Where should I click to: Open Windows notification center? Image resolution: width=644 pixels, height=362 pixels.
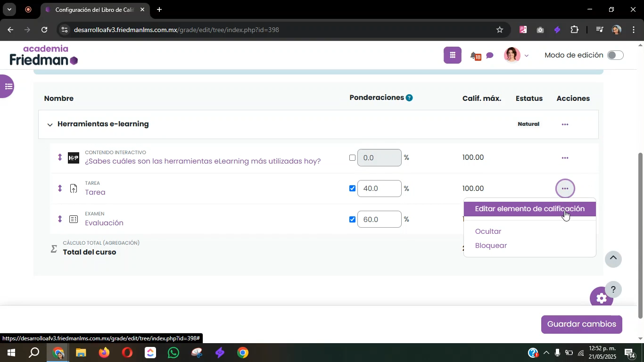point(630,353)
